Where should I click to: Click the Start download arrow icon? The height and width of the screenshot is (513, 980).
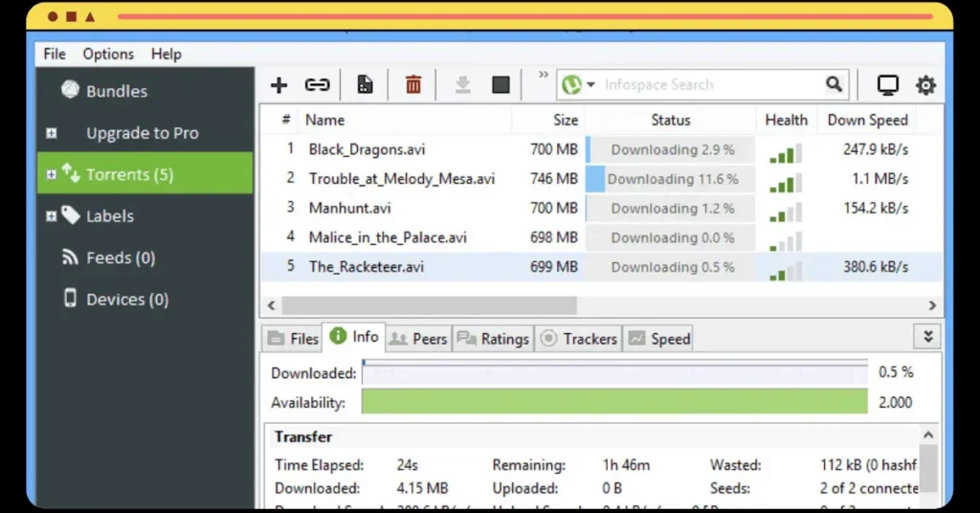click(462, 84)
